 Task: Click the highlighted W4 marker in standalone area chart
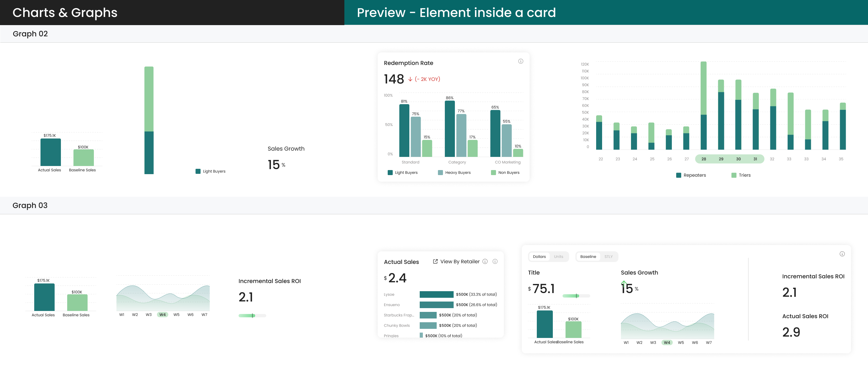coord(162,315)
